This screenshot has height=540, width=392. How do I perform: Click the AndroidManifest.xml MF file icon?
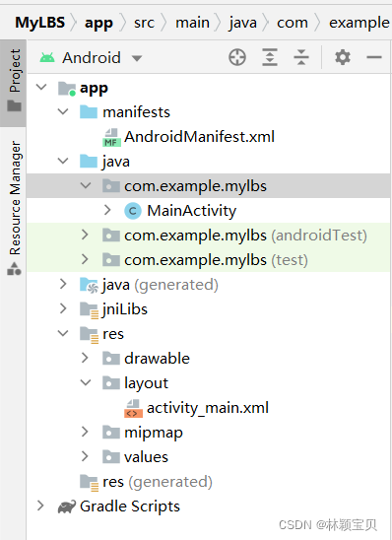coord(111,137)
